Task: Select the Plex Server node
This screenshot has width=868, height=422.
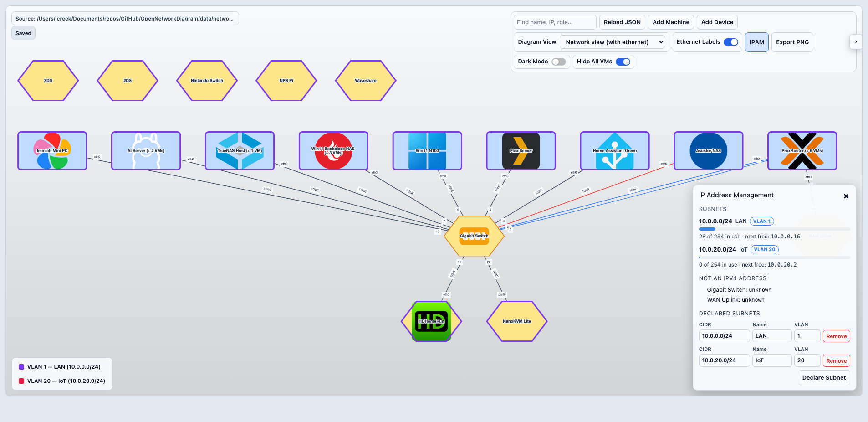Action: click(x=521, y=151)
